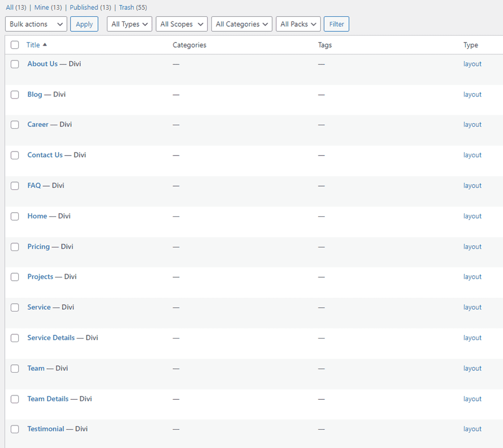The height and width of the screenshot is (448, 503).
Task: Check the checkbox for Home layout
Action: click(x=15, y=216)
